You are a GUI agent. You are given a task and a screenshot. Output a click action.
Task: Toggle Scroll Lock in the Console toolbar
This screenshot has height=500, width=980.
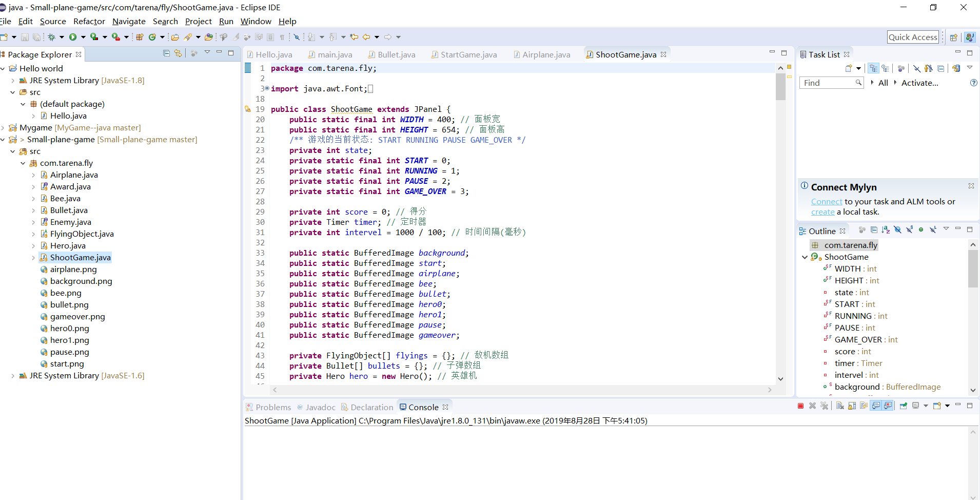coord(852,406)
